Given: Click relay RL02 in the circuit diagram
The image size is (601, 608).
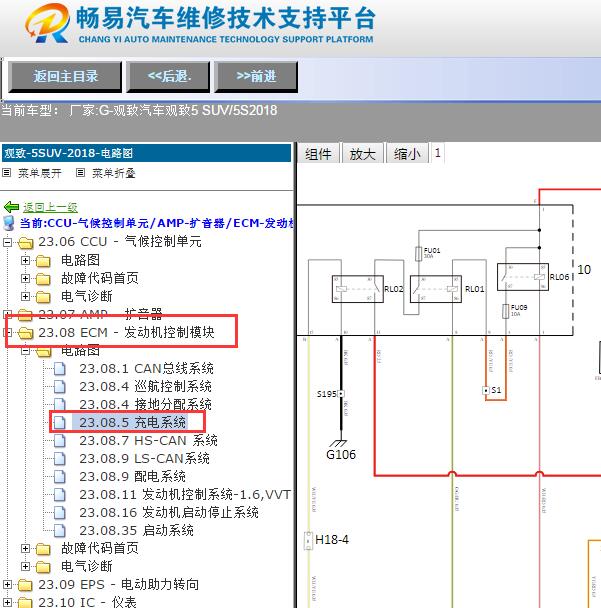Looking at the screenshot, I should (357, 289).
